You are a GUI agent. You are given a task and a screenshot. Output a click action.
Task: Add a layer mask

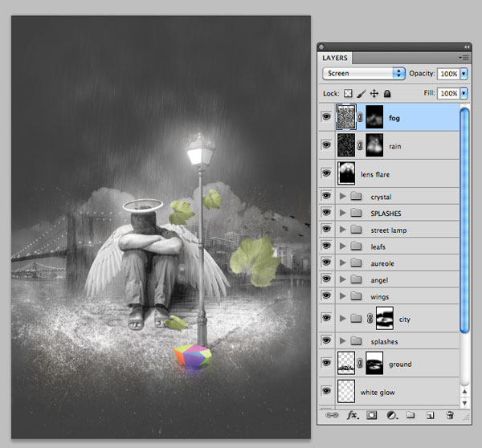371,416
